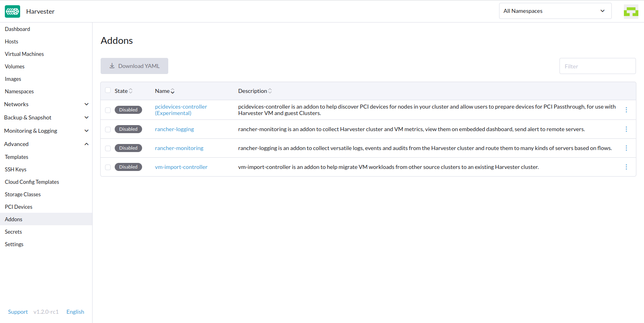This screenshot has height=323, width=644.
Task: Focus the Filter input field
Action: coord(597,66)
